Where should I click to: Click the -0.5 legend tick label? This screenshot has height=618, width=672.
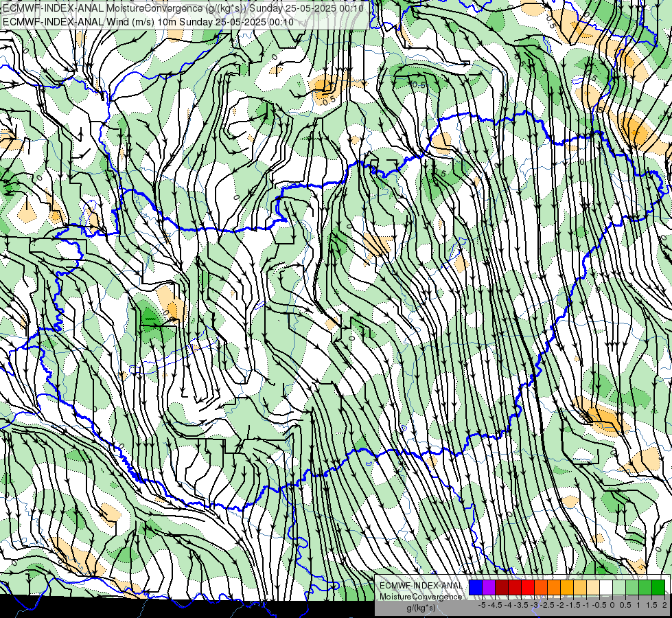[x=599, y=605]
